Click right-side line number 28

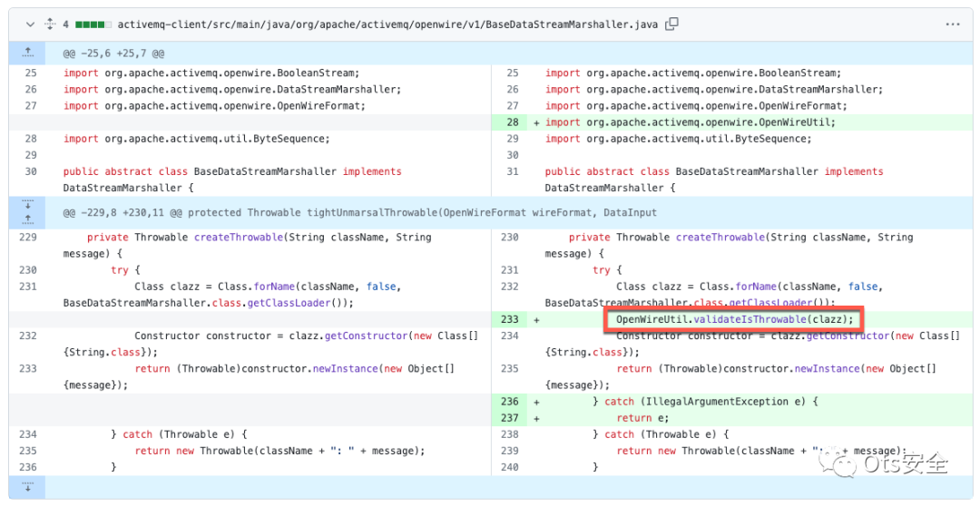pyautogui.click(x=513, y=122)
